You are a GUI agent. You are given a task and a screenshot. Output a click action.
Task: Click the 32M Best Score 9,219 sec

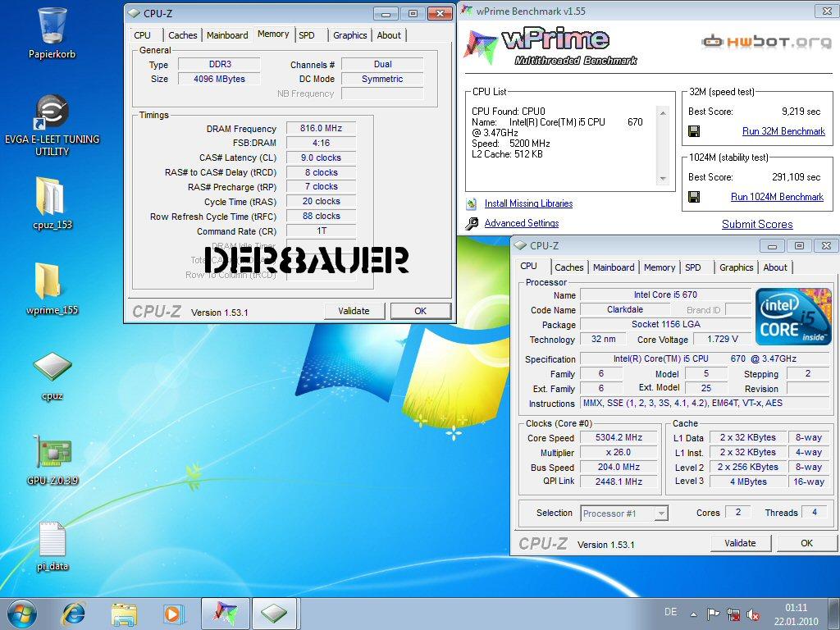[801, 112]
